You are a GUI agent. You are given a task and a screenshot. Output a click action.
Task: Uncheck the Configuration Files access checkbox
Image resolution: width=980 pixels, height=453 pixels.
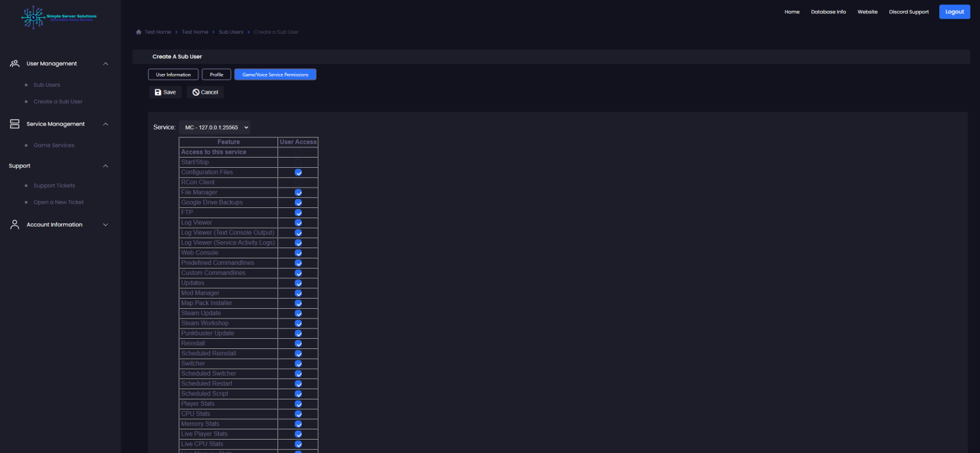point(298,172)
